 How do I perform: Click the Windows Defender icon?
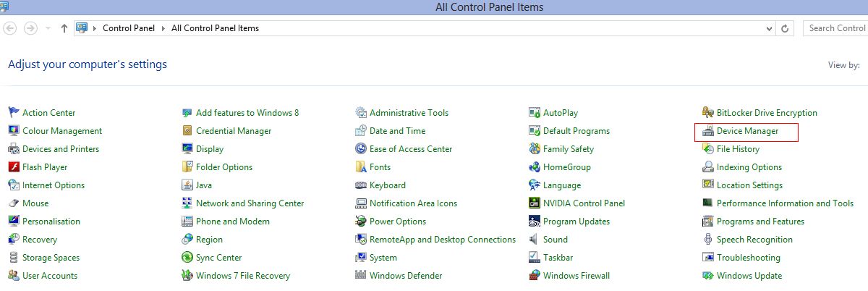point(361,276)
